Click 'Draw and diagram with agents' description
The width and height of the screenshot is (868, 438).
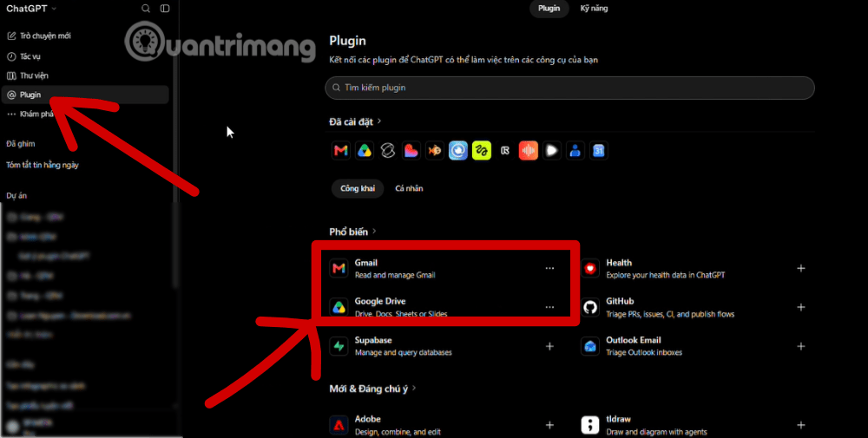pos(656,432)
